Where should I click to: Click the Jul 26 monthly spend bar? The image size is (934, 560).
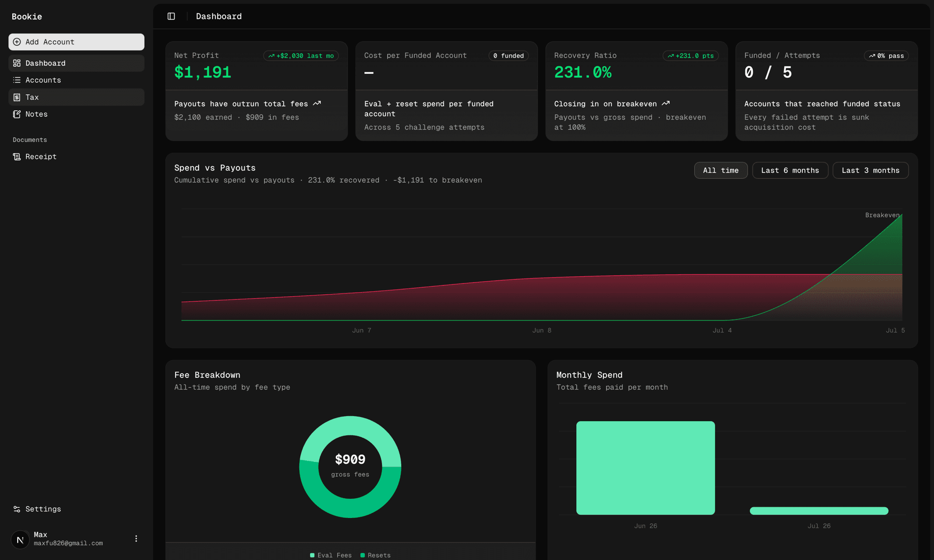click(x=819, y=511)
